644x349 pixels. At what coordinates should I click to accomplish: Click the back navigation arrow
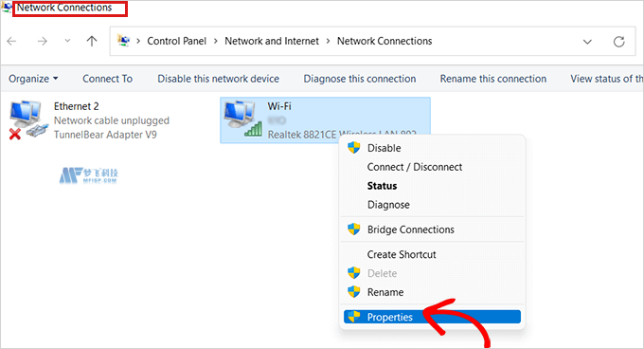[x=12, y=41]
